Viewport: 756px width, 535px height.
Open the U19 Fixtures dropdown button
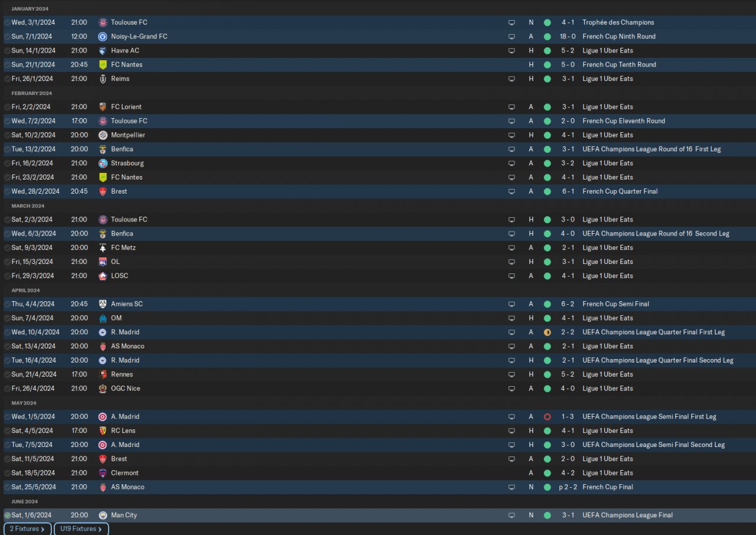tap(82, 529)
